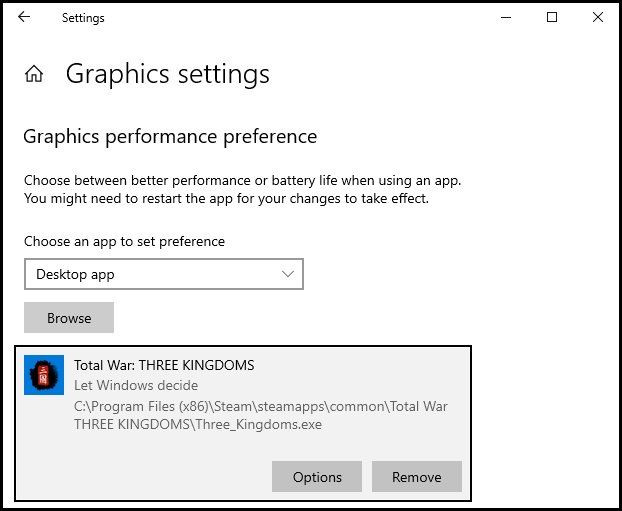Minimize the Settings window
This screenshot has height=511, width=622.
click(x=506, y=17)
